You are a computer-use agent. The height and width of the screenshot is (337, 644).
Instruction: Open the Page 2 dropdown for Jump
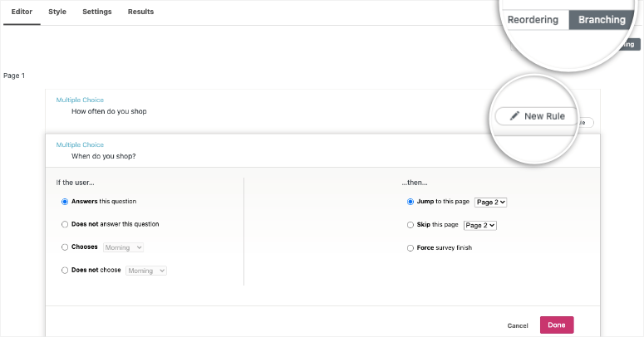point(491,202)
